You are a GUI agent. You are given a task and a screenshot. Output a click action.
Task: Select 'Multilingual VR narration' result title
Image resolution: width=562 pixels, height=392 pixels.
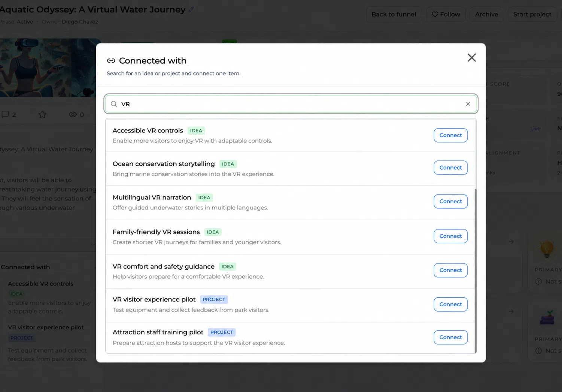coord(152,197)
